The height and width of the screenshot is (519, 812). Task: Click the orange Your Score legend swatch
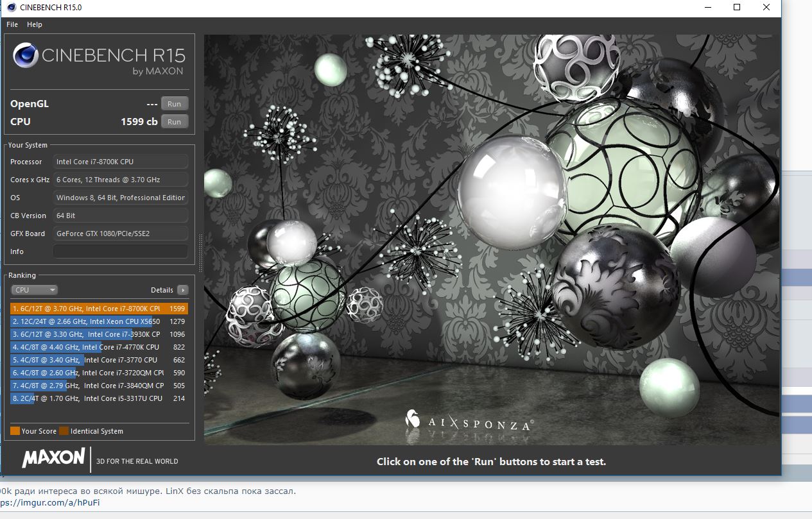(x=15, y=431)
